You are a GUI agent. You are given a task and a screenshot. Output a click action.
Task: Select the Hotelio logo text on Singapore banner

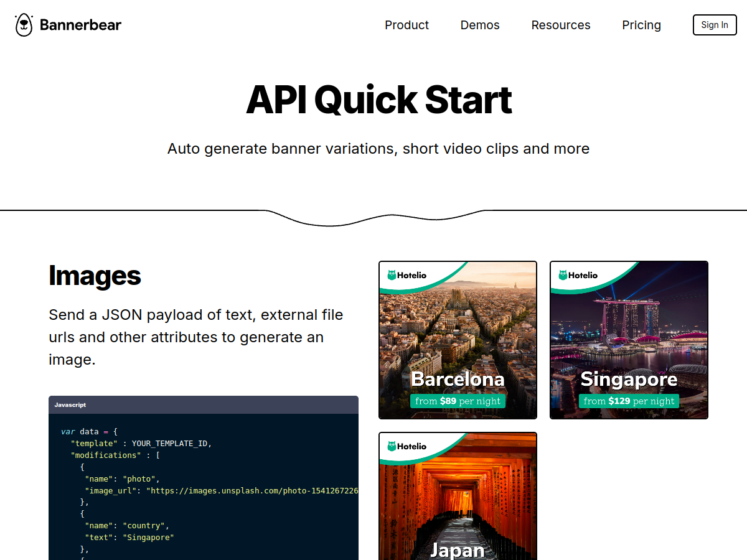tap(583, 274)
